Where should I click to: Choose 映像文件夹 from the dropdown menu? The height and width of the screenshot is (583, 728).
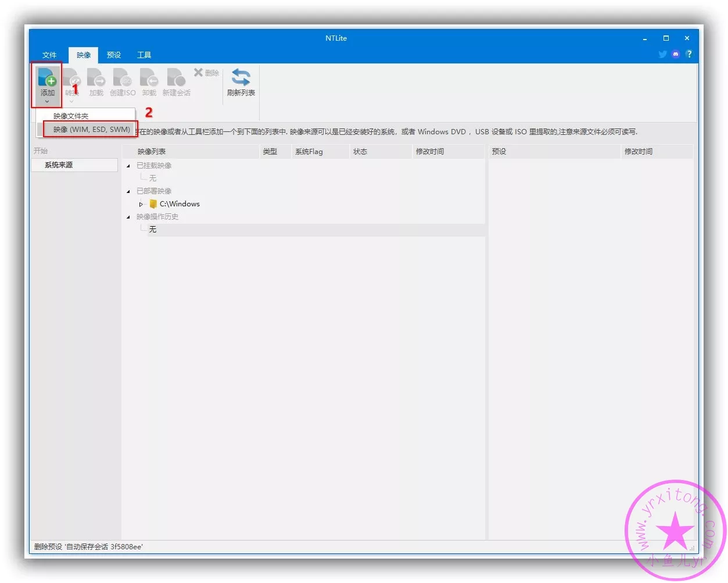(86, 116)
